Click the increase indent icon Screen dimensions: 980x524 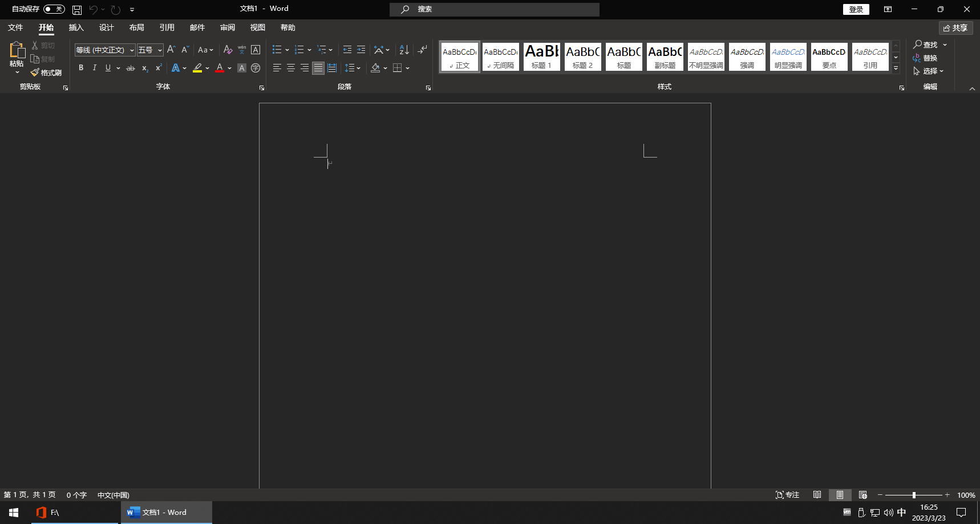[x=361, y=50]
